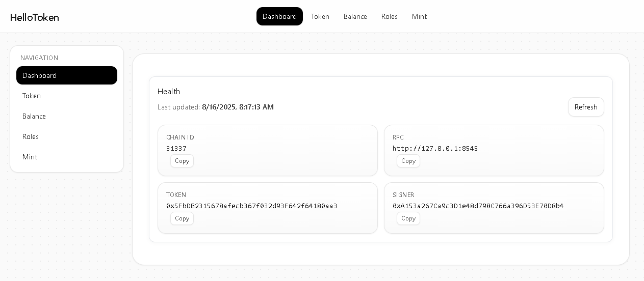This screenshot has height=281, width=644.
Task: Switch to the Token tab in top bar
Action: coord(320,16)
